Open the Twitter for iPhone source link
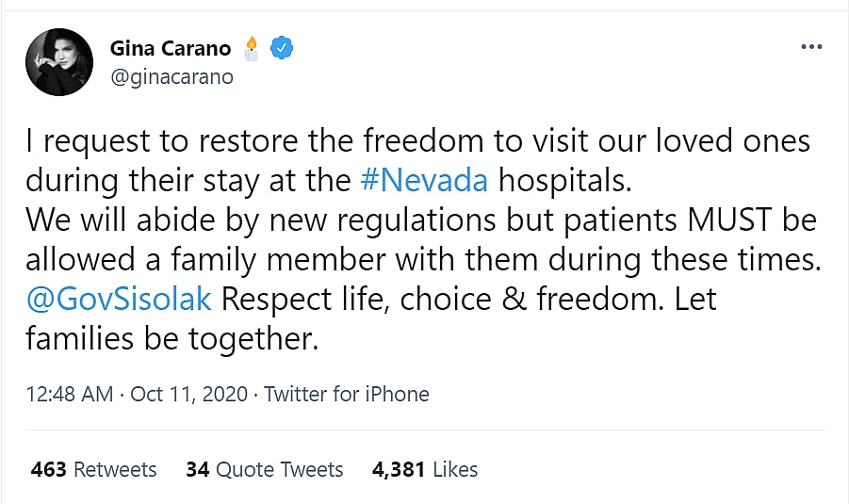The width and height of the screenshot is (849, 504). click(346, 394)
